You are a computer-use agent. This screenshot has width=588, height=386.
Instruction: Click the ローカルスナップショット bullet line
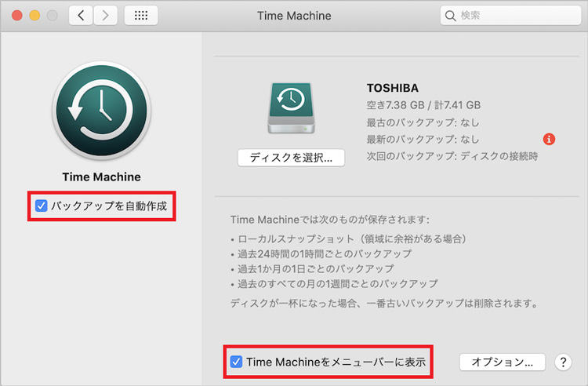coord(348,239)
